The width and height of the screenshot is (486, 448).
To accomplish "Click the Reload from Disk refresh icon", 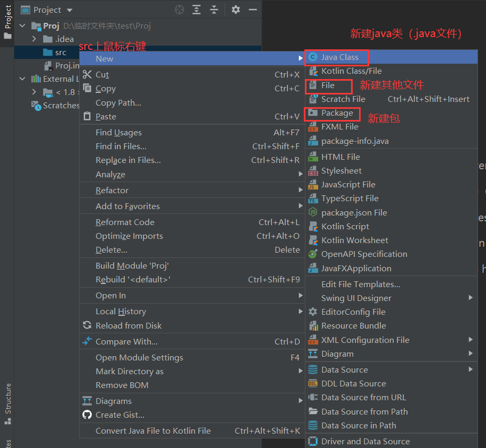I will pyautogui.click(x=87, y=325).
